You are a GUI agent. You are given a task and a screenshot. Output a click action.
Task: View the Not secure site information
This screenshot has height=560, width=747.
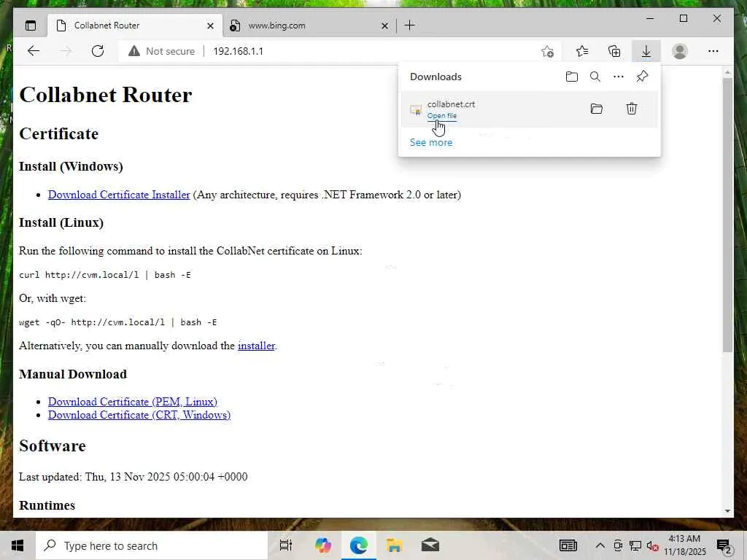[161, 51]
